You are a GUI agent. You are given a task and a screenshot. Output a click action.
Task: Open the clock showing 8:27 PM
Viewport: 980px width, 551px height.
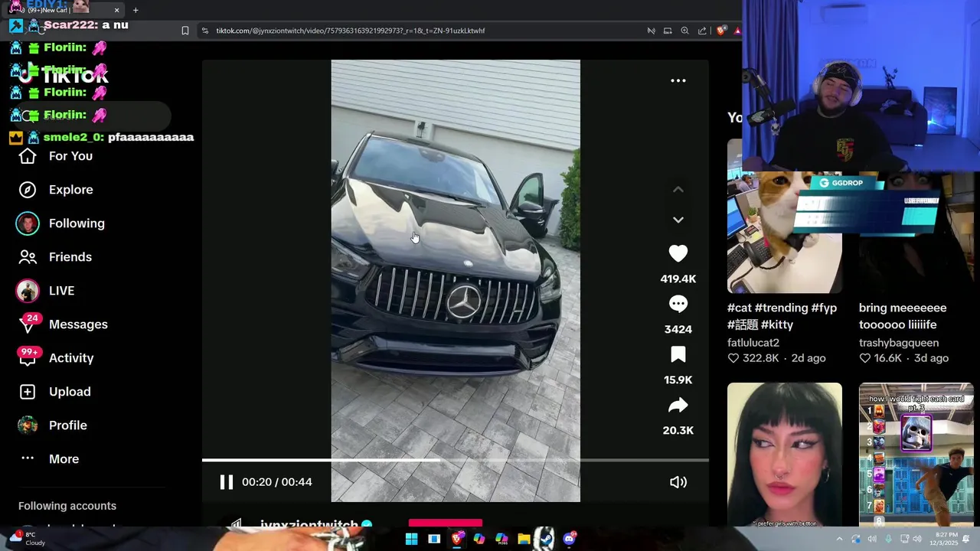tap(946, 539)
